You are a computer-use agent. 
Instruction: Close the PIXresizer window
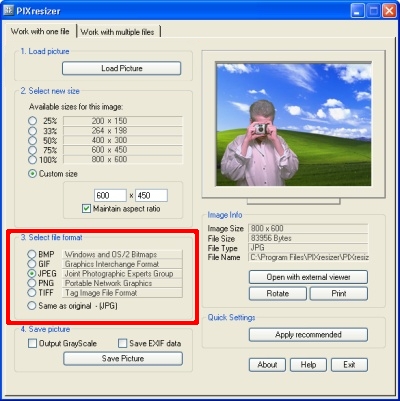[389, 11]
